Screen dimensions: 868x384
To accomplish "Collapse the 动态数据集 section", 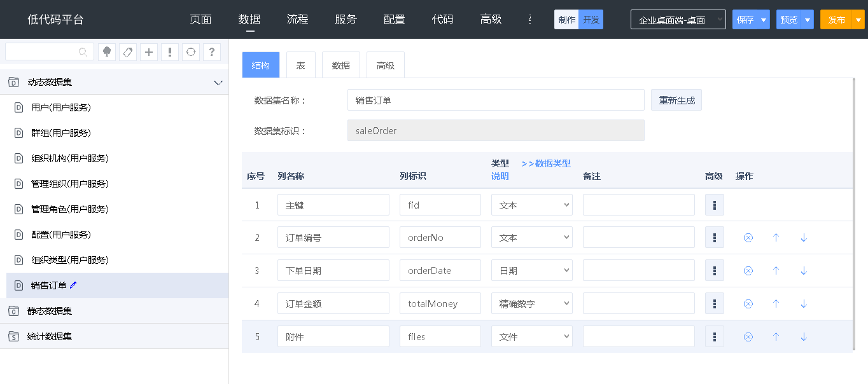I will coord(218,83).
